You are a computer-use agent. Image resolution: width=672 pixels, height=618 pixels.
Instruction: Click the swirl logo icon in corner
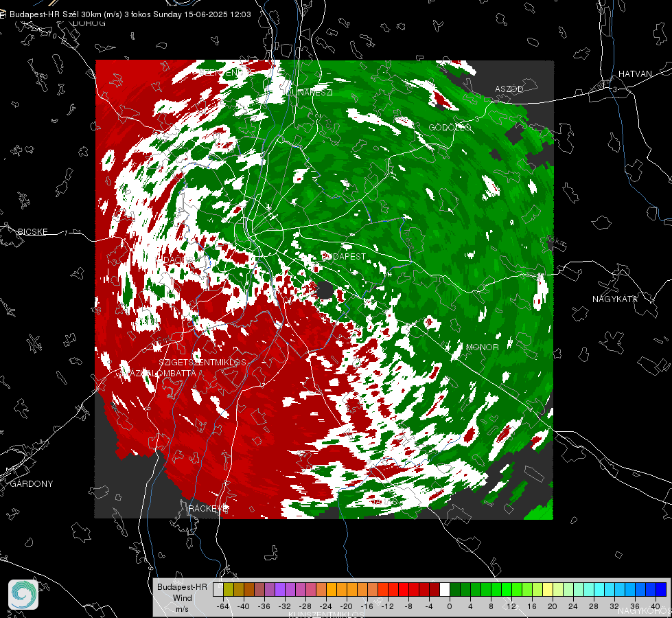pos(23,595)
